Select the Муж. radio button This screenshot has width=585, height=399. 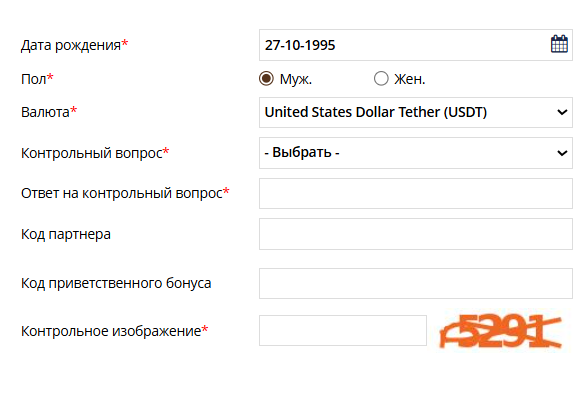coord(266,79)
